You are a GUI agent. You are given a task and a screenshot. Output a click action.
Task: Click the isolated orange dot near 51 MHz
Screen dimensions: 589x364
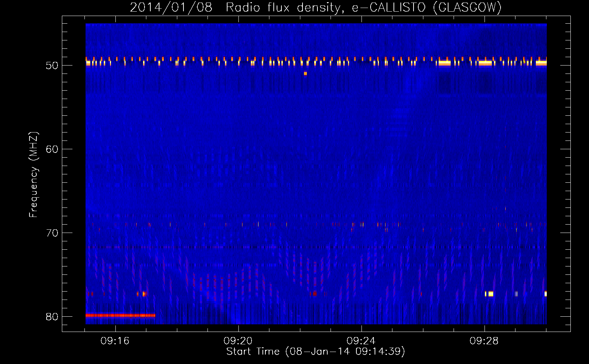click(x=305, y=74)
